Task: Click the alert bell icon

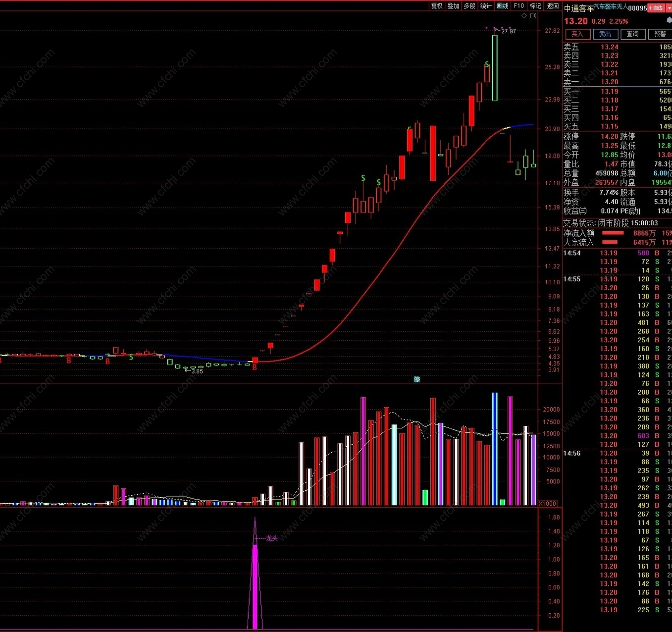Action: pos(669,21)
